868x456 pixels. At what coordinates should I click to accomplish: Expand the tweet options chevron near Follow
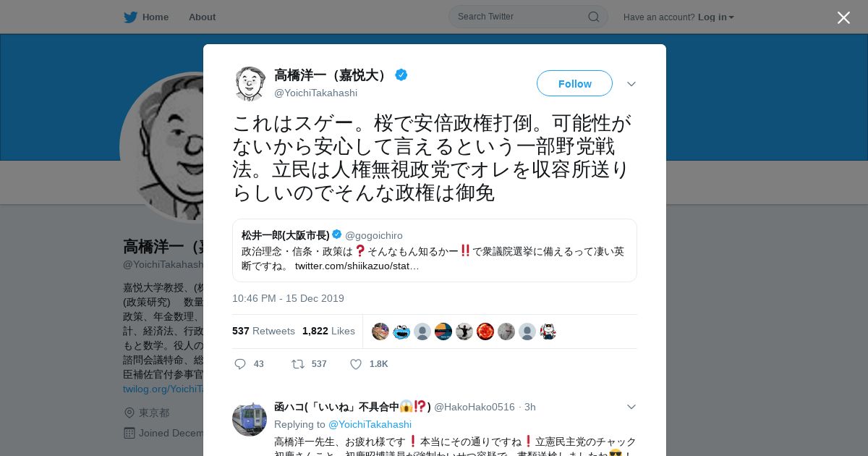coord(631,84)
